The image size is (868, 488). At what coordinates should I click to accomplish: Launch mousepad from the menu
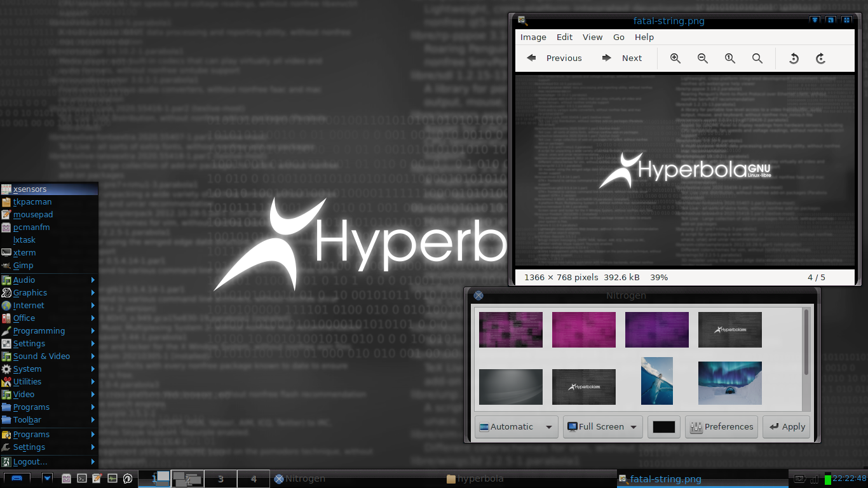[x=49, y=215]
